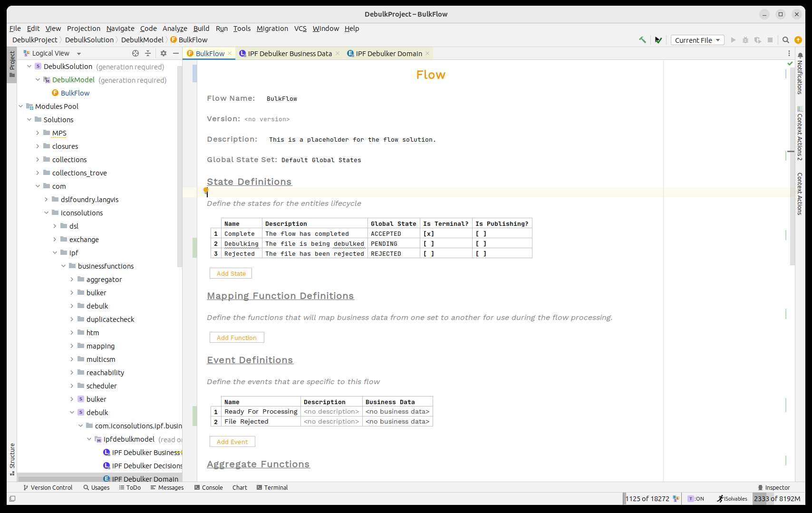Click the locate target icon in Project panel
This screenshot has height=513, width=812.
(x=135, y=53)
